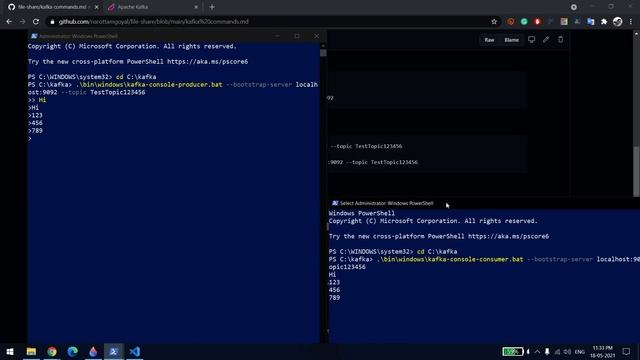Open the Chrome profile avatar
Viewport: 640px width, 360px height.
[x=617, y=22]
